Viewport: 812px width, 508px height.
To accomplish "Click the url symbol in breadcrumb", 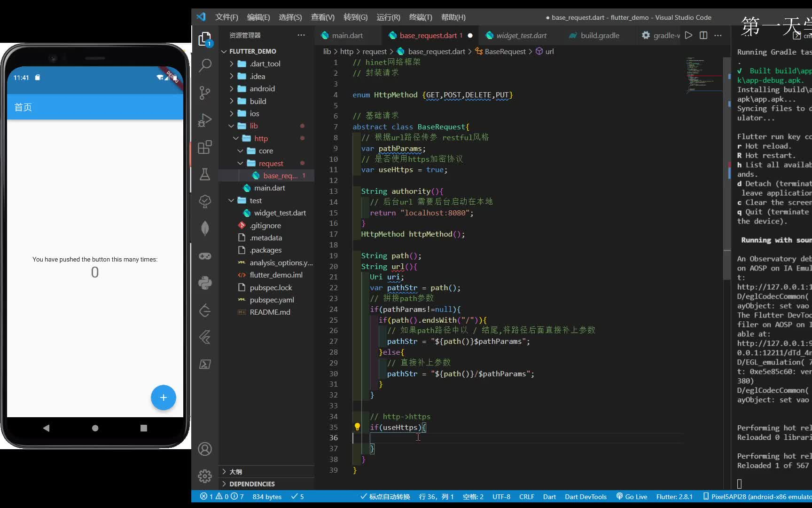I will coord(545,51).
